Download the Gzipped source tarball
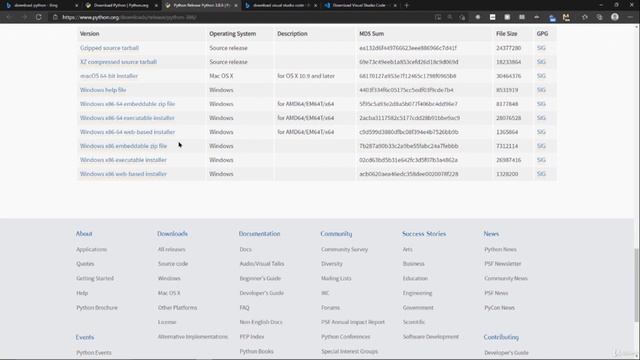The height and width of the screenshot is (360, 640). click(x=109, y=48)
